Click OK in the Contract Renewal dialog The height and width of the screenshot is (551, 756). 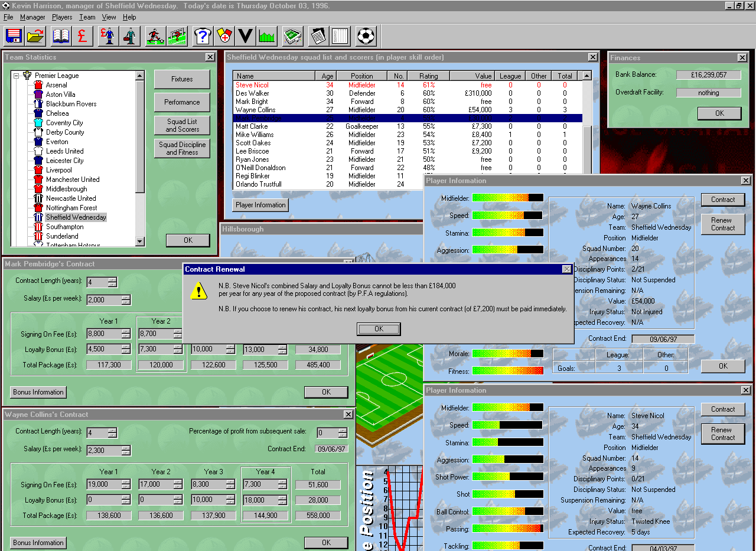(379, 329)
